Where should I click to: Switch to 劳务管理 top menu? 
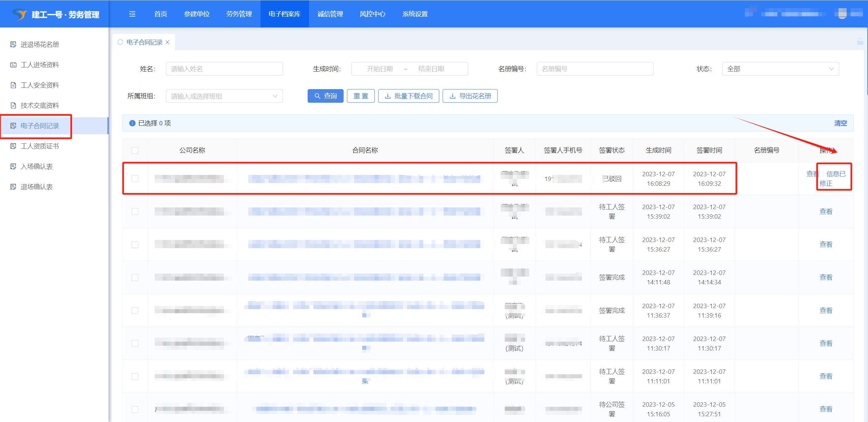(x=239, y=14)
